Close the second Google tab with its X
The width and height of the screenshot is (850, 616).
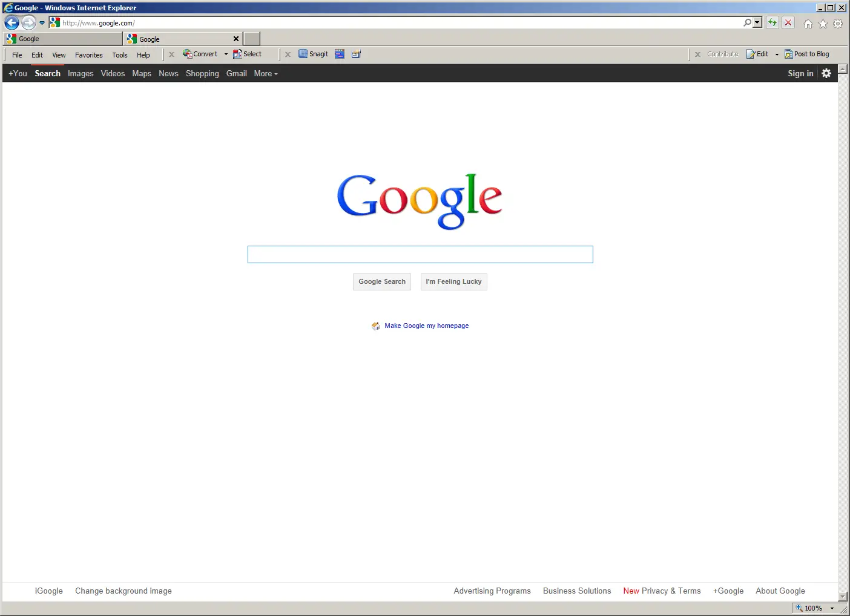[x=236, y=39]
